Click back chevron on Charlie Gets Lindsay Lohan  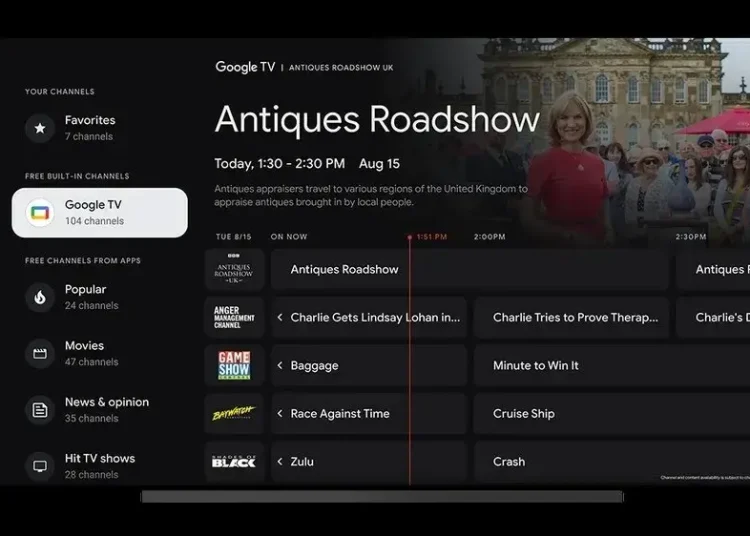click(x=280, y=317)
